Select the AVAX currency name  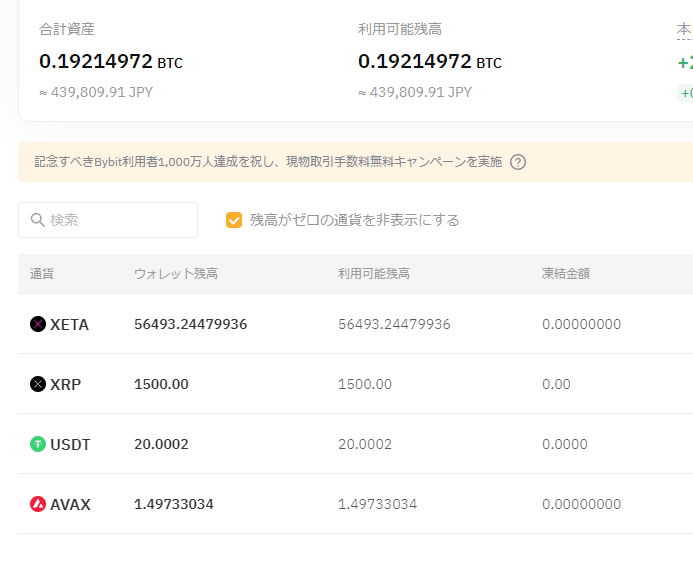70,504
